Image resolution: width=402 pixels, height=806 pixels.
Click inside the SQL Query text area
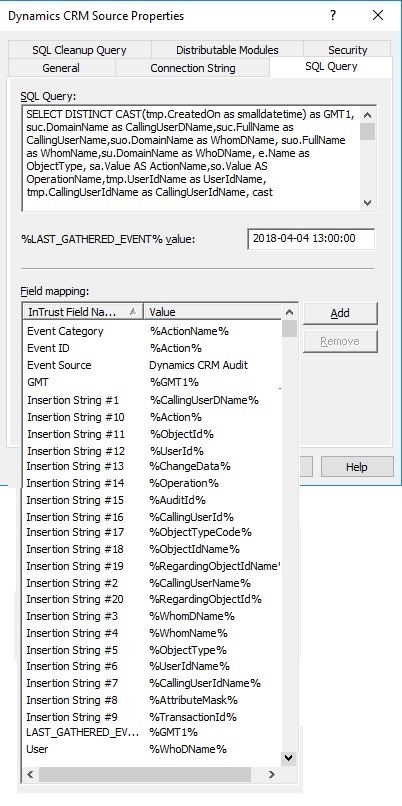coord(191,159)
